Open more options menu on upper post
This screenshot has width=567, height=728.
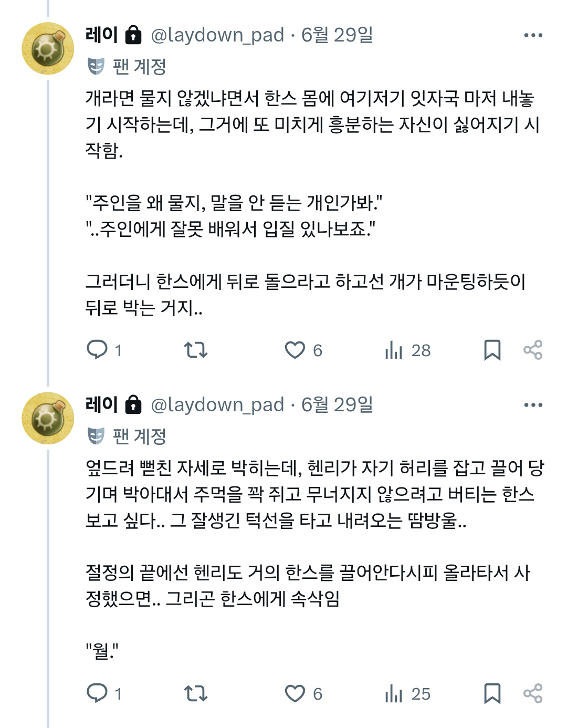(533, 35)
